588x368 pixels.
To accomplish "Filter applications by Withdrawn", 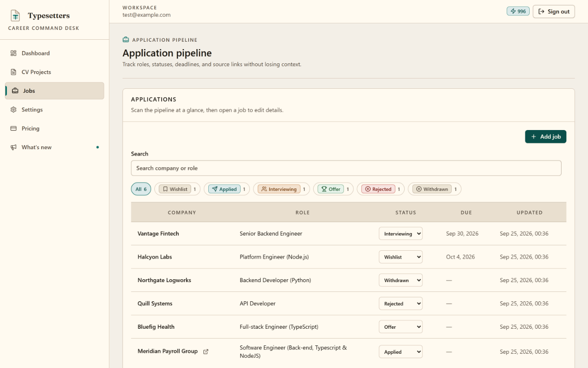I will tap(435, 189).
